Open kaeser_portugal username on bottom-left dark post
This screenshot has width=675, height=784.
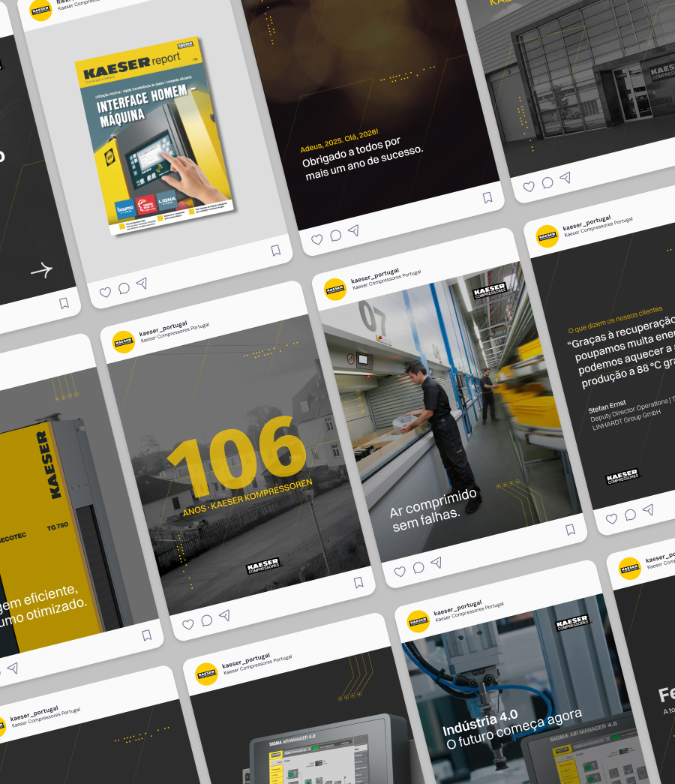coord(34,714)
